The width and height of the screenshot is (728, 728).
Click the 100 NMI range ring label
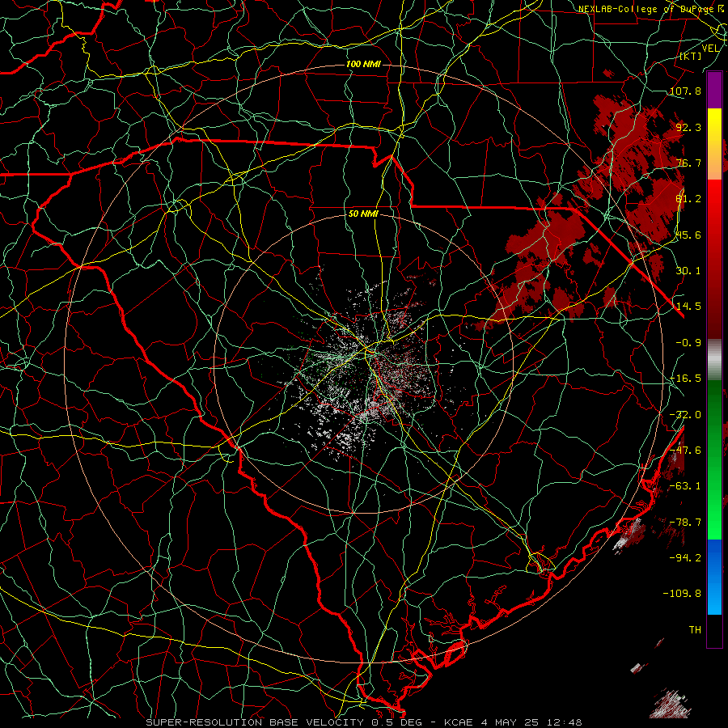tap(363, 64)
